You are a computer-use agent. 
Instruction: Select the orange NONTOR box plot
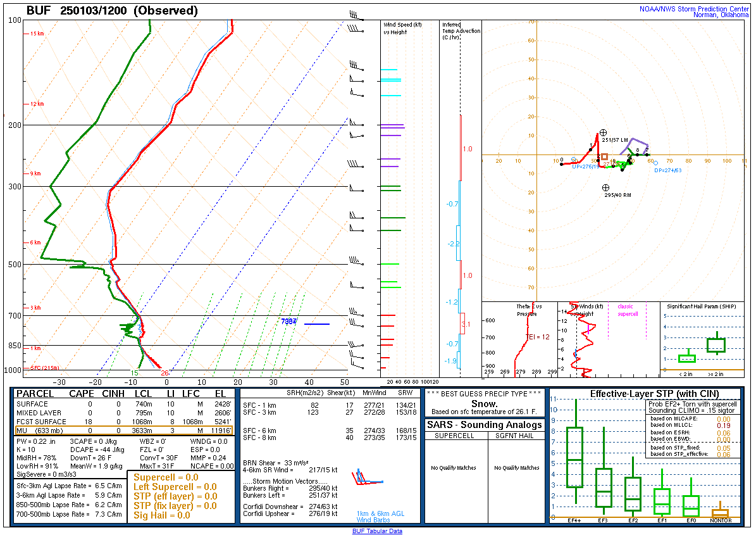(x=720, y=512)
